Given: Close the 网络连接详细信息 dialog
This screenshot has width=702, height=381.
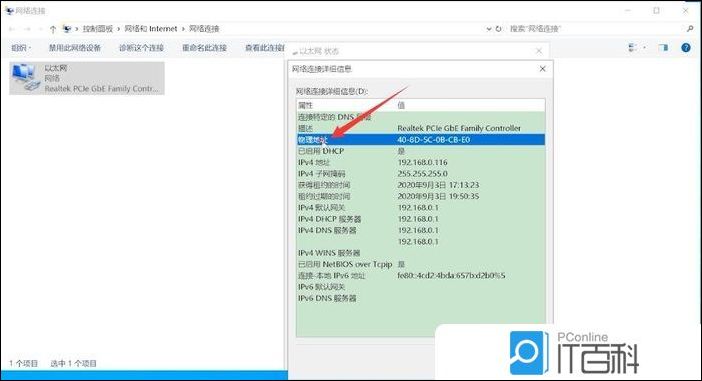Looking at the screenshot, I should point(542,69).
